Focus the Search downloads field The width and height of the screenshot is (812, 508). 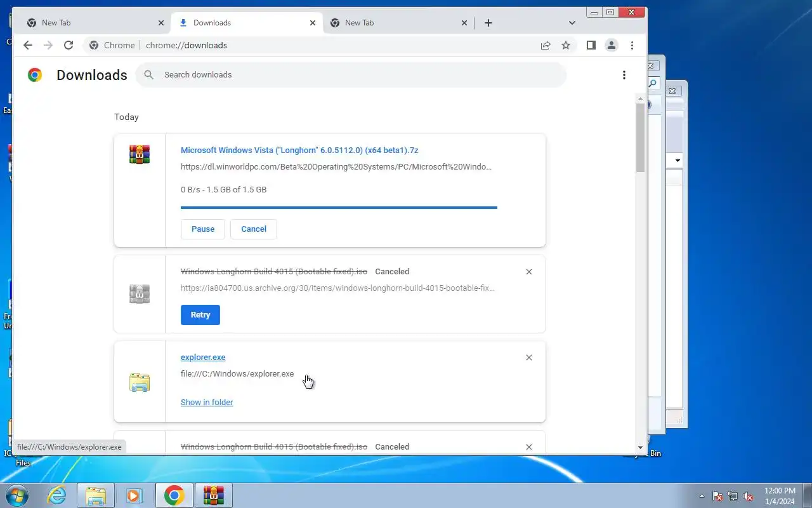(x=351, y=75)
